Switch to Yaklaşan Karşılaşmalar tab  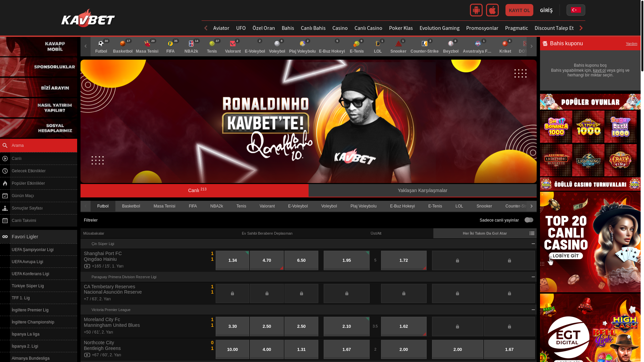(422, 190)
